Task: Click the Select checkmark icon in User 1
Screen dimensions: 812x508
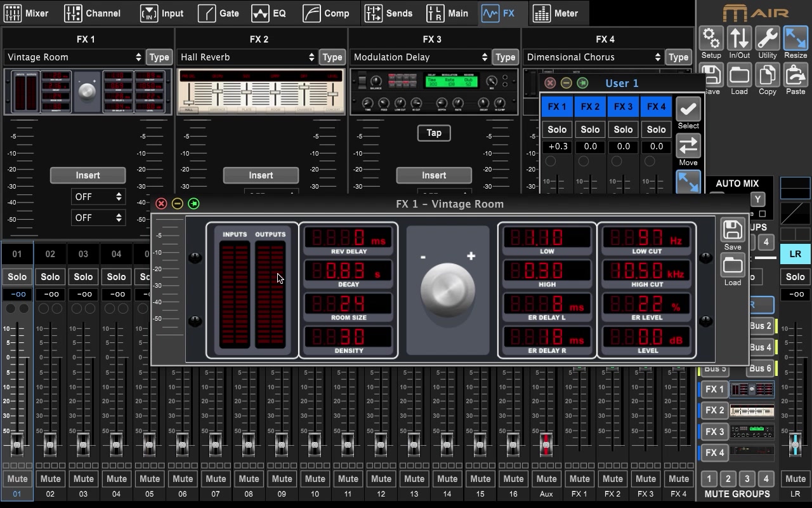Action: pos(688,109)
